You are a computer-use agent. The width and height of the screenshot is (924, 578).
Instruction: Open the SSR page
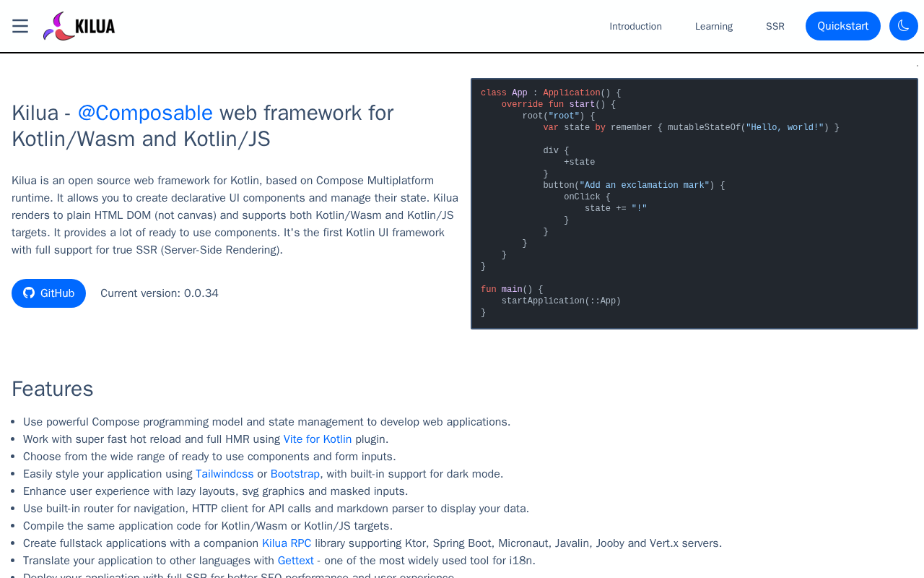pyautogui.click(x=775, y=26)
